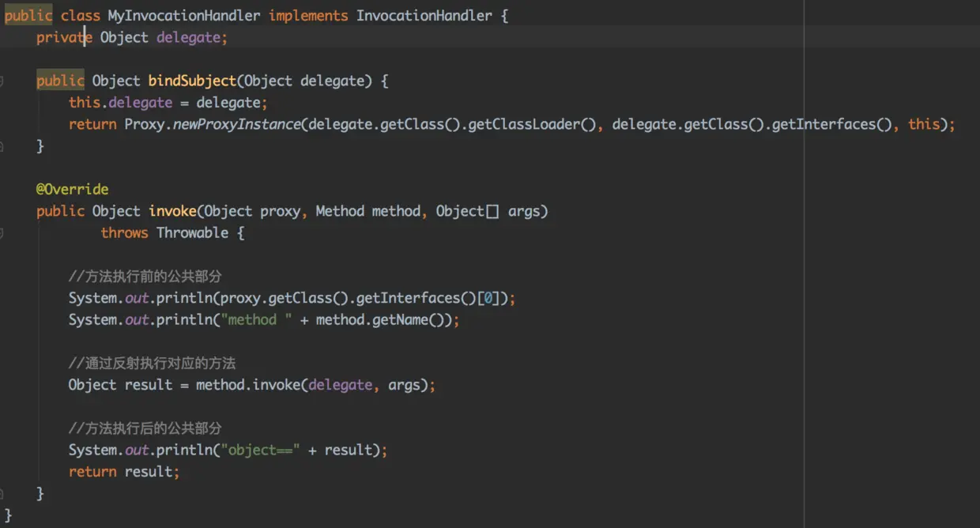Collapse the invoke method fold marker beside throws line
980x528 pixels.
(x=2, y=233)
